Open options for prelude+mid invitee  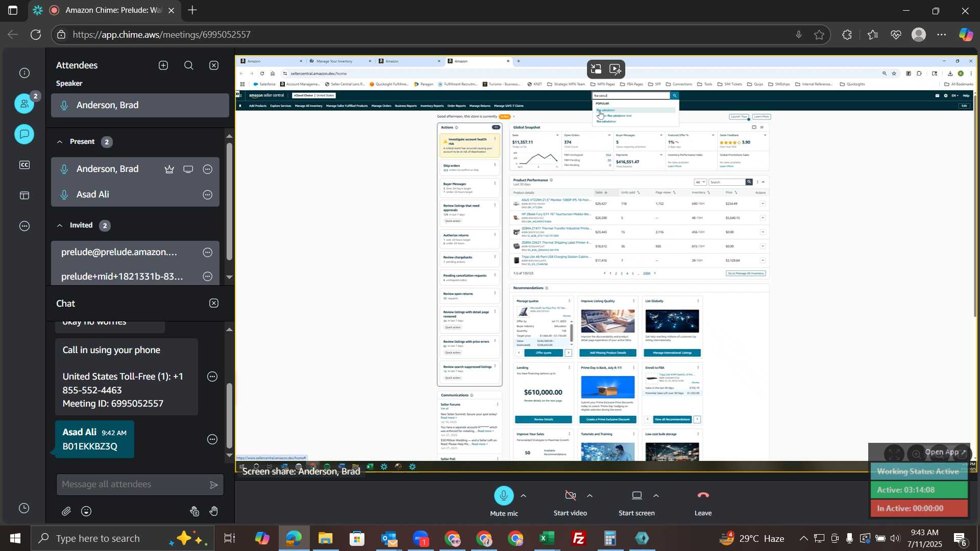(208, 277)
